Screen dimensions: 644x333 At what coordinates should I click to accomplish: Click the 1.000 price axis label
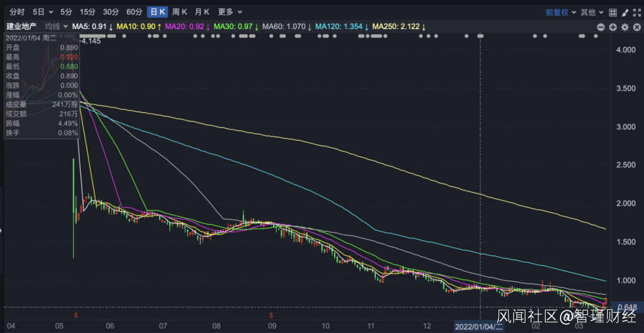click(627, 281)
